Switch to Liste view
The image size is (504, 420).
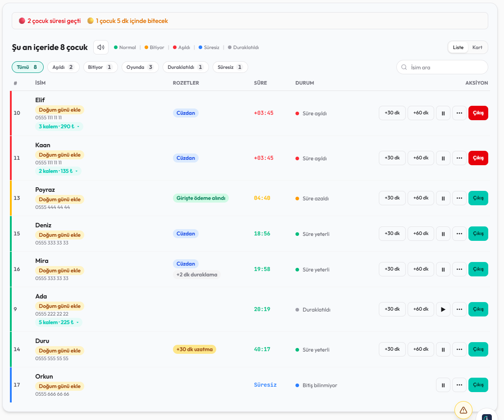[x=458, y=47]
